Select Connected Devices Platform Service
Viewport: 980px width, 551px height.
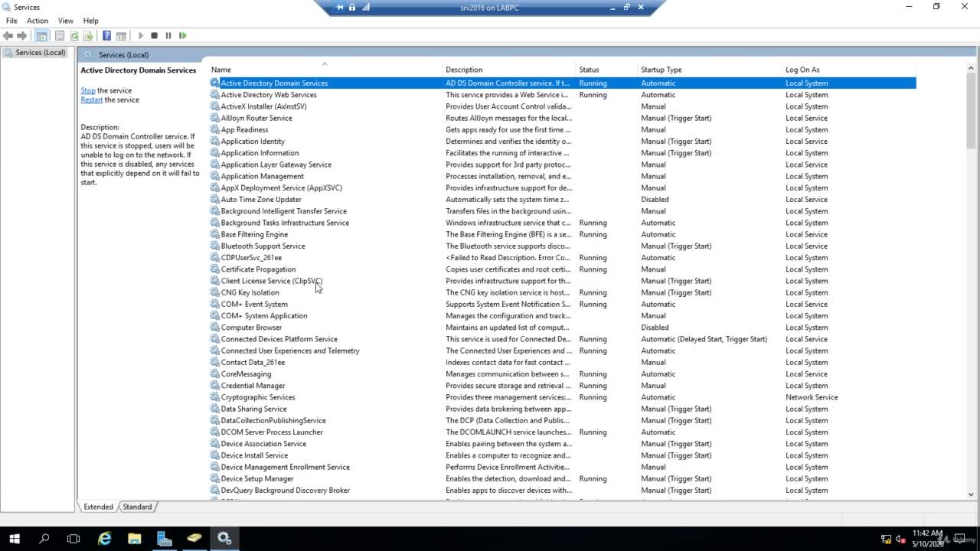(x=279, y=339)
